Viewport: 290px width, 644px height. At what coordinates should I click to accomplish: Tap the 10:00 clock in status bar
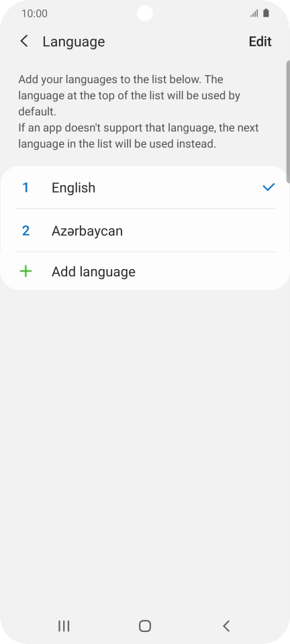[34, 13]
